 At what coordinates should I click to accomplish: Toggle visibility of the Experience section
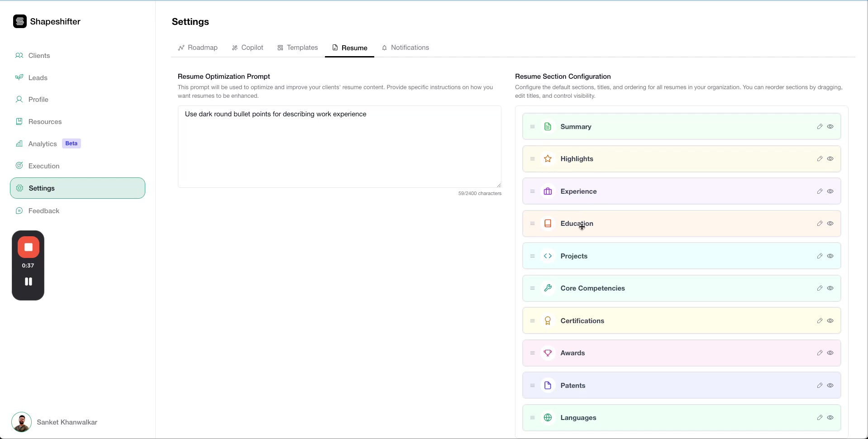click(830, 191)
